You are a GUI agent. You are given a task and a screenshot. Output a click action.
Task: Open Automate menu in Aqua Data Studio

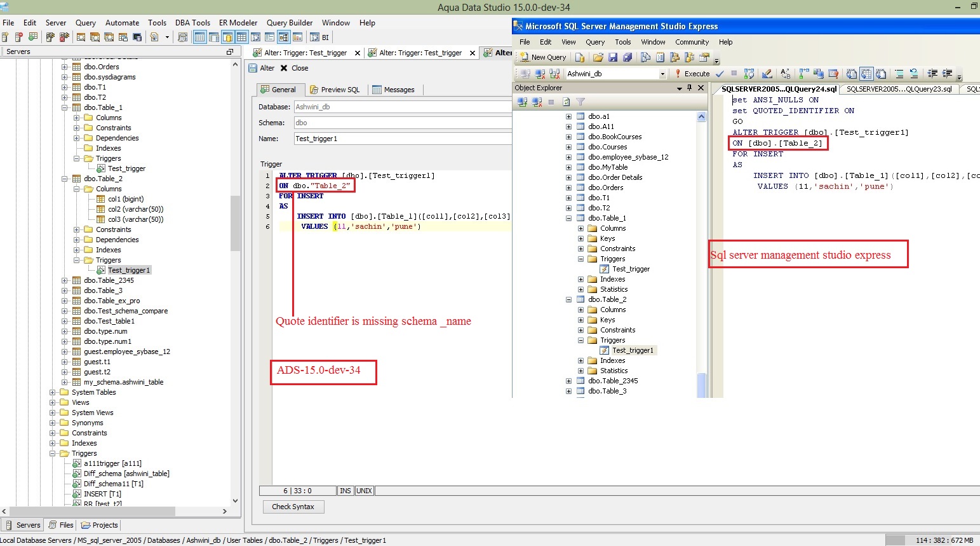tap(122, 23)
